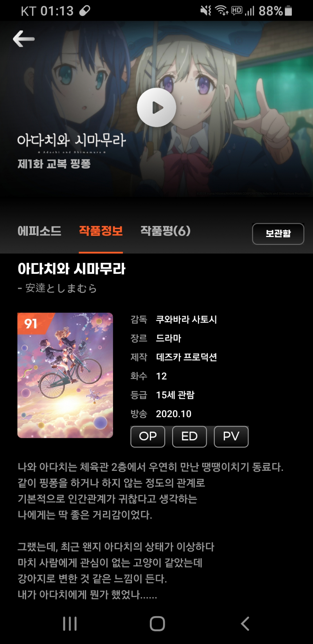Viewport: 313px width, 644px height.
Task: Tap the 아다치와 시마무라 logo on banner
Action: click(72, 143)
